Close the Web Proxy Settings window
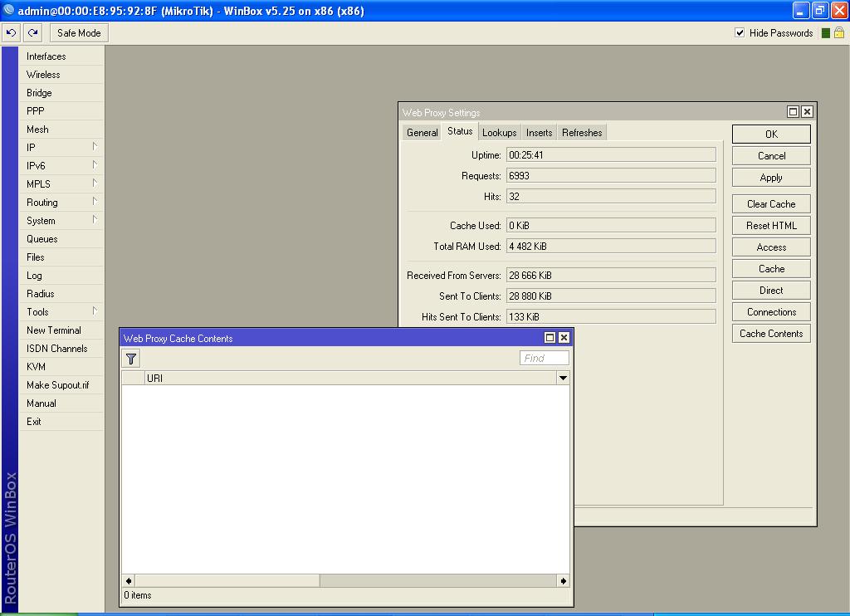850x616 pixels. click(x=807, y=112)
